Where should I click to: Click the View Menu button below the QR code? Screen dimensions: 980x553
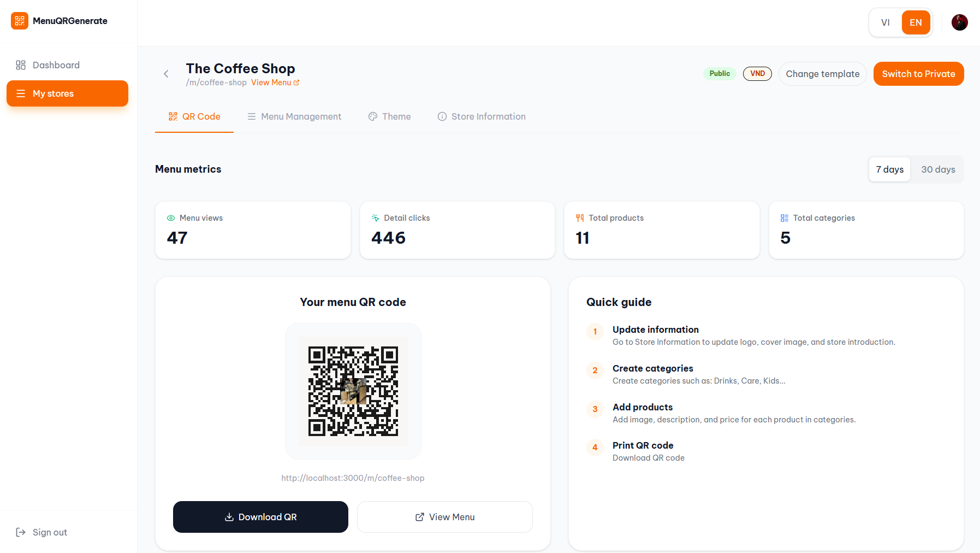tap(445, 517)
